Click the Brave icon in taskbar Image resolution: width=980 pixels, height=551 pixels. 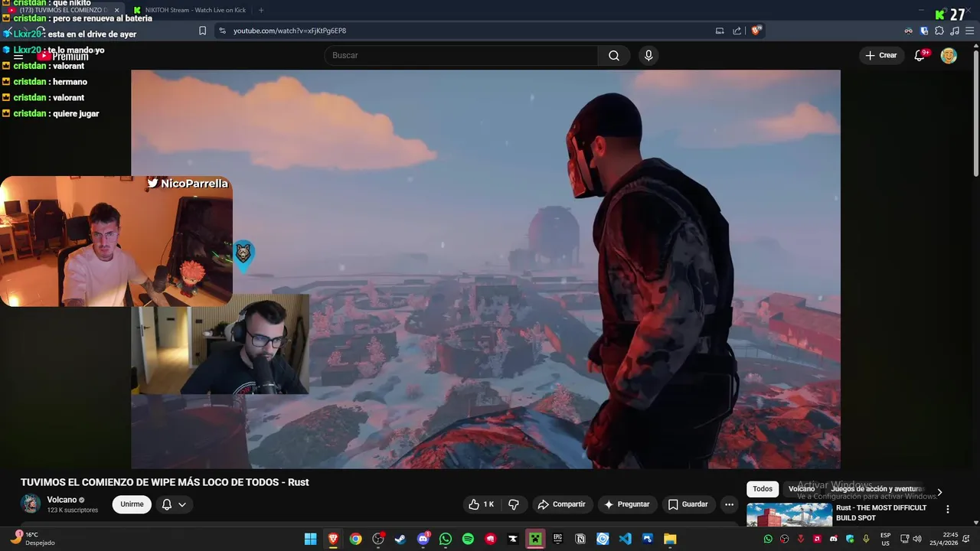tap(333, 539)
